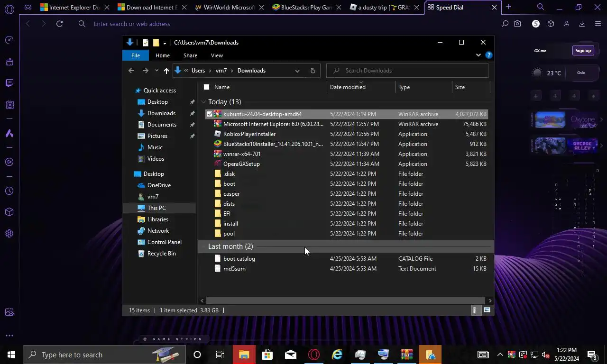Collapse the Today (13) group
Image resolution: width=607 pixels, height=364 pixels.
pyautogui.click(x=203, y=102)
